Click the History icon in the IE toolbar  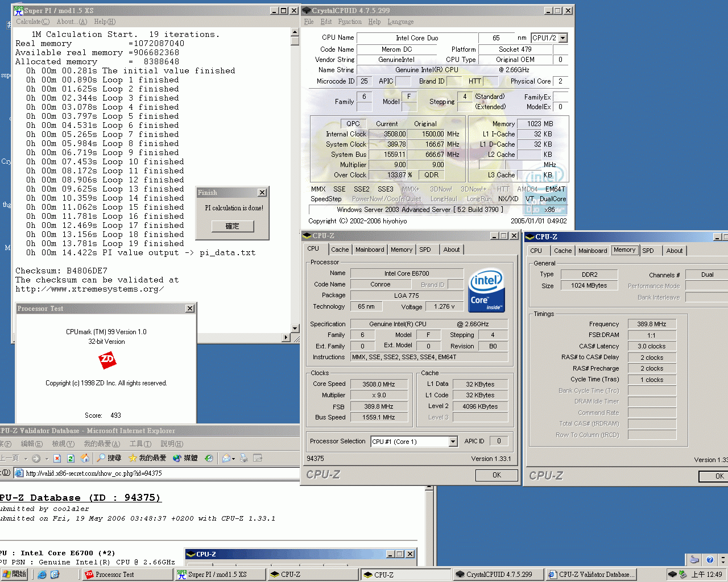pyautogui.click(x=209, y=458)
